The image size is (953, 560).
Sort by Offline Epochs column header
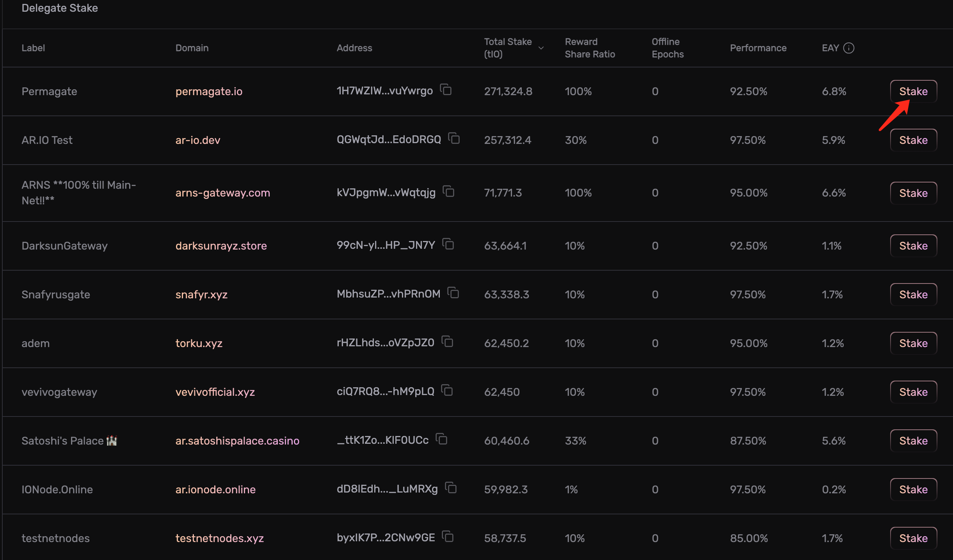point(667,48)
